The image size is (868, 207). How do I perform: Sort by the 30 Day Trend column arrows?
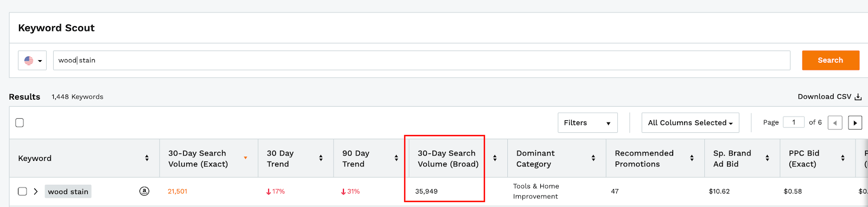click(x=321, y=158)
